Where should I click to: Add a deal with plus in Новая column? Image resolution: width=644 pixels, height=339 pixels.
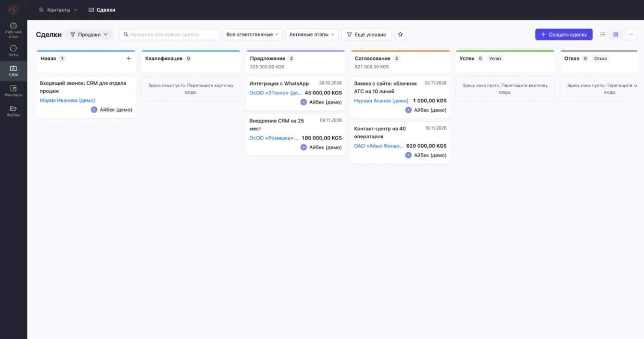click(x=128, y=58)
